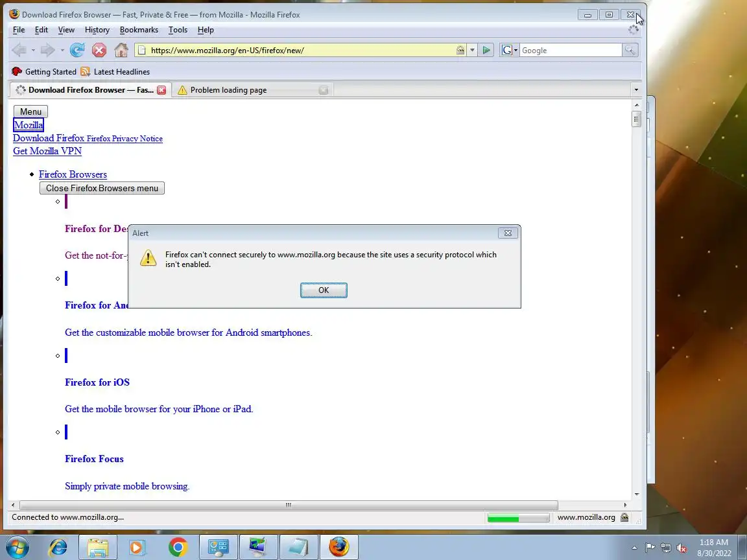Click the security lock icon in status bar
The height and width of the screenshot is (560, 747).
[624, 517]
